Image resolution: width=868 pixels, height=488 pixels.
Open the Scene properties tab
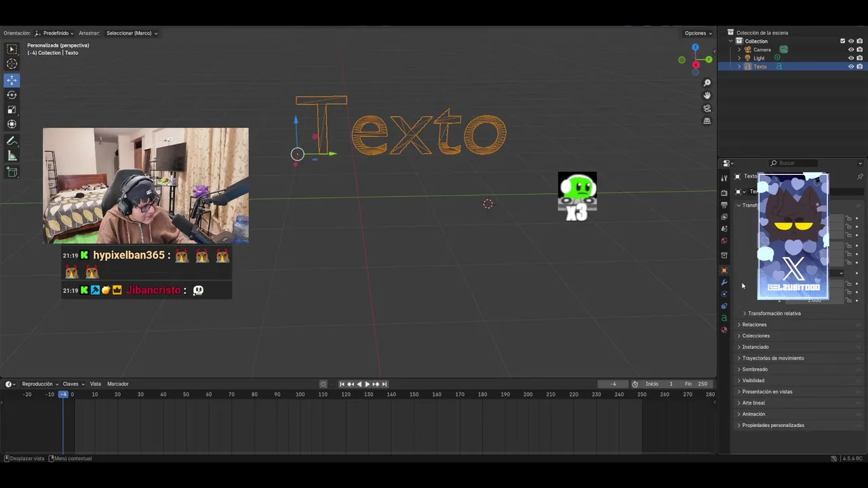[724, 229]
